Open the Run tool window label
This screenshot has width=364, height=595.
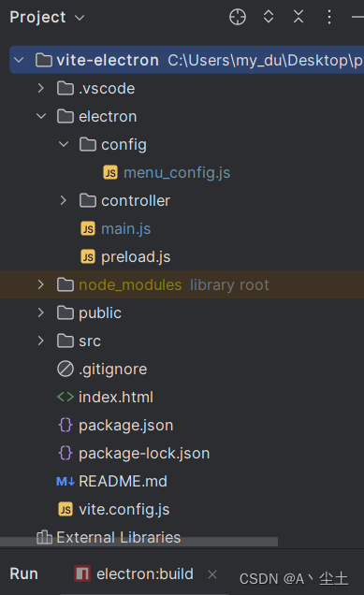point(23,574)
